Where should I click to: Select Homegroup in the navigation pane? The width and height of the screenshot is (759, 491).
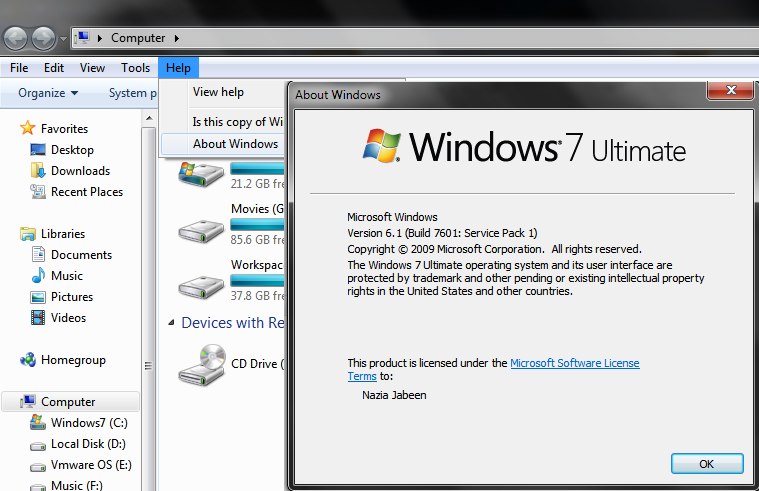pos(72,360)
